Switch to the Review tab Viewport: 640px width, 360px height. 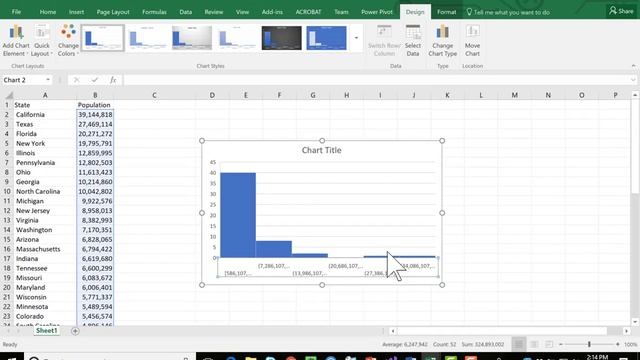pyautogui.click(x=213, y=12)
